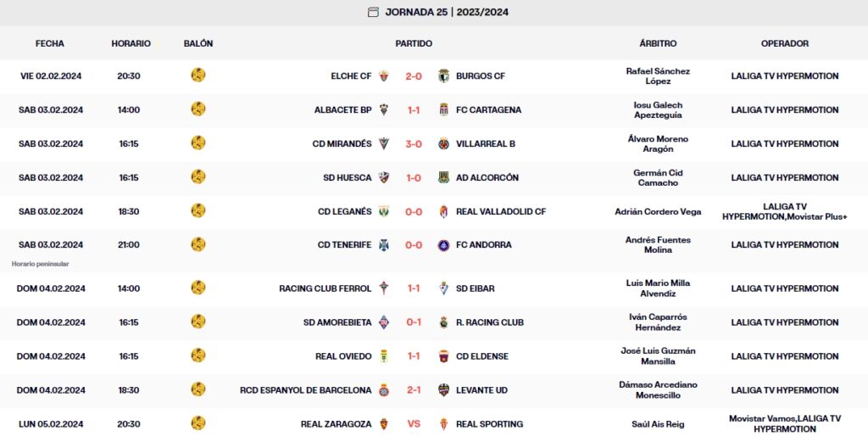Screen dimensions: 868x442
Task: Click the Árbitro column header
Action: coord(658,43)
